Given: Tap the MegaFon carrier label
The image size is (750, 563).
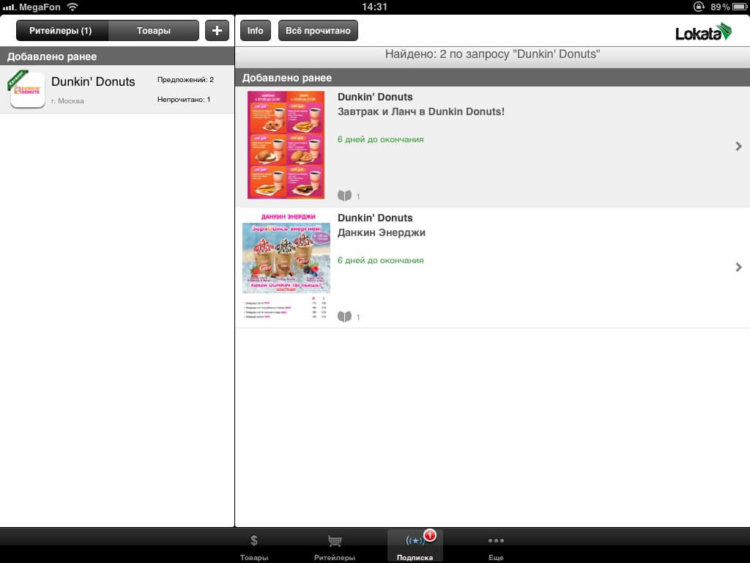Looking at the screenshot, I should (x=40, y=7).
